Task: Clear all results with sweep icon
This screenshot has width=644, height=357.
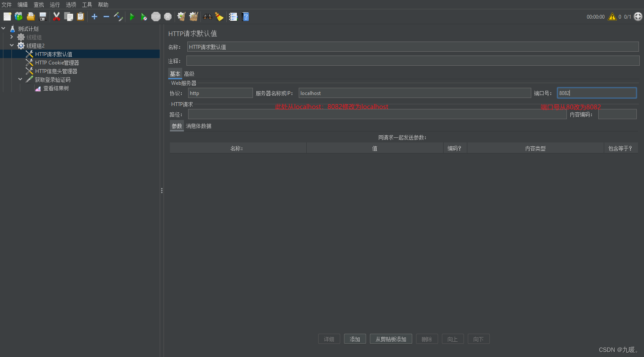Action: (193, 17)
